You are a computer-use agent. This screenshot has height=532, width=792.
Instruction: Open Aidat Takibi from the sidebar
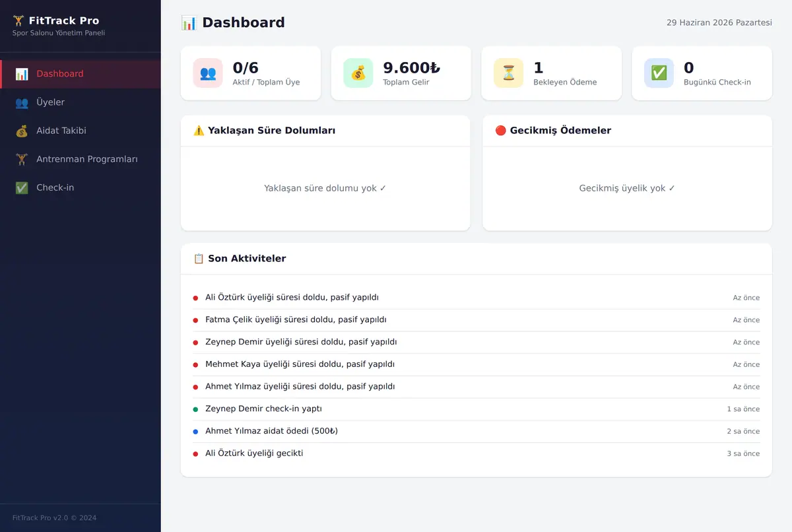pos(81,131)
